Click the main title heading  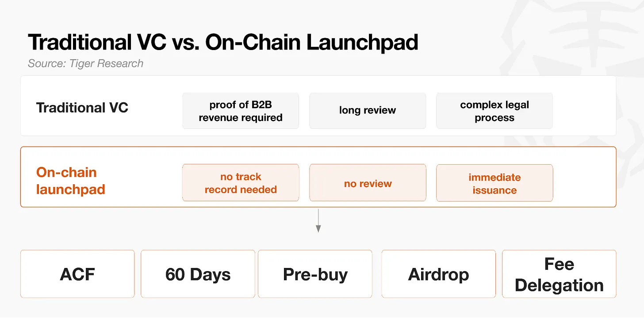coord(223,42)
